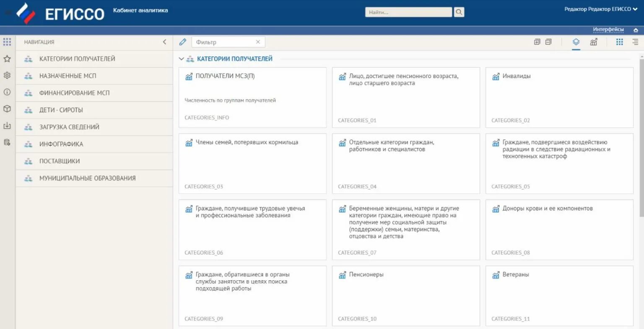Viewport: 644px width, 329px height.
Task: Open the Лицо, достигшее пенсионного возраста card
Action: pos(406,97)
